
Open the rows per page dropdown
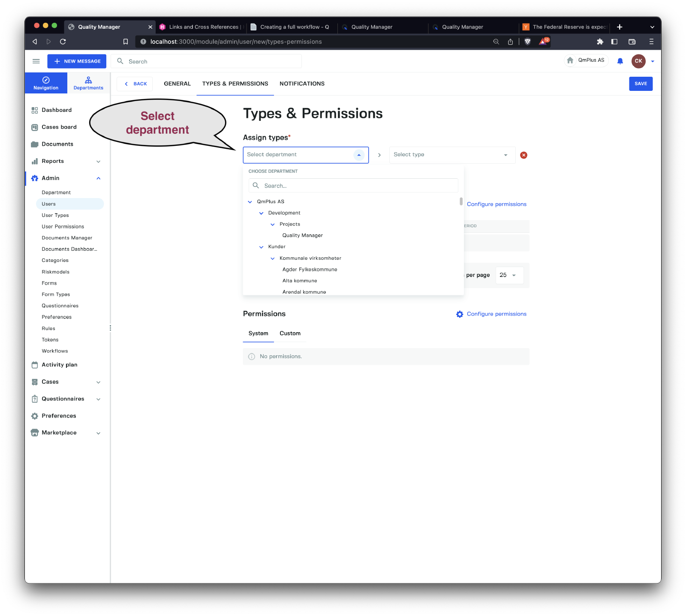pyautogui.click(x=509, y=275)
